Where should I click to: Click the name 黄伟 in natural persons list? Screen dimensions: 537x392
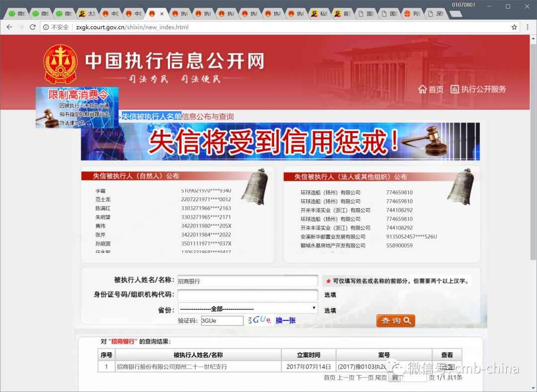coord(100,226)
